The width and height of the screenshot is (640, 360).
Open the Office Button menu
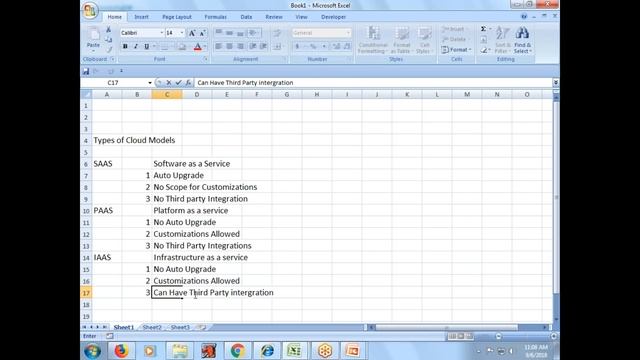click(90, 10)
